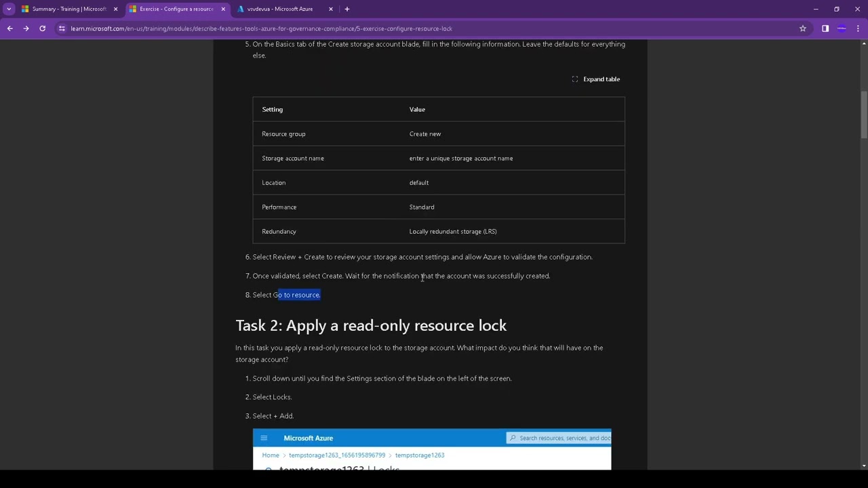The height and width of the screenshot is (488, 868).
Task: Close the Summary - Training tab
Action: click(x=115, y=9)
